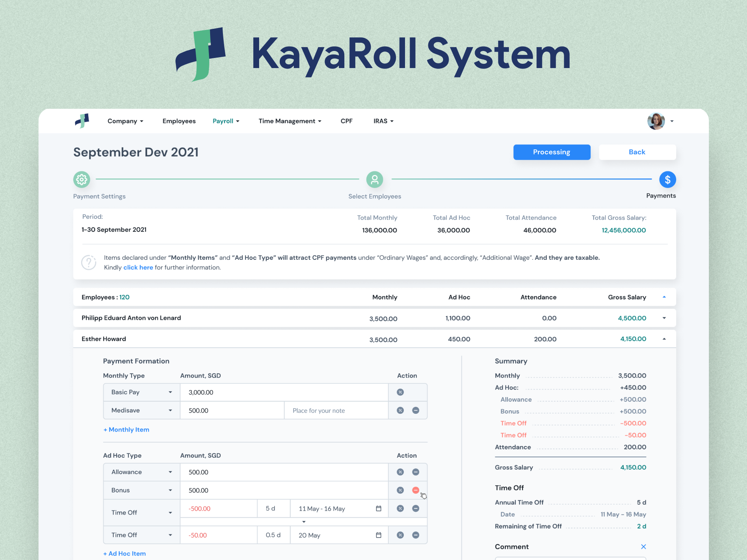Open calendar icon for 20 May date
This screenshot has height=560, width=747.
point(379,535)
